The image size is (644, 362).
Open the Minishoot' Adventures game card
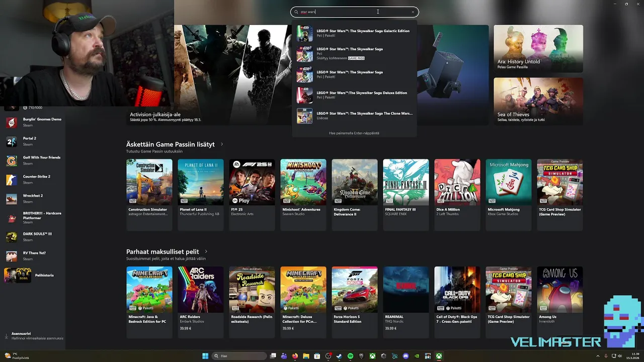pos(303,195)
